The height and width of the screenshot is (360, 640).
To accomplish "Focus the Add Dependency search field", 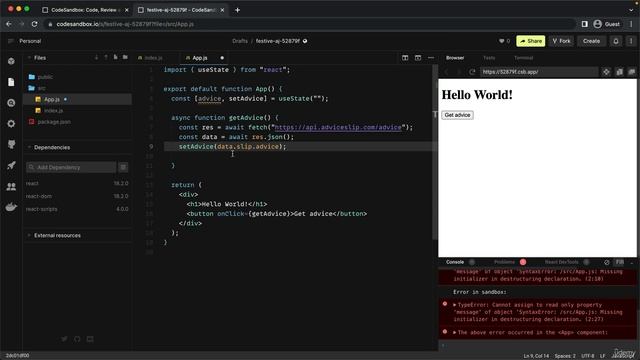I will pyautogui.click(x=72, y=167).
